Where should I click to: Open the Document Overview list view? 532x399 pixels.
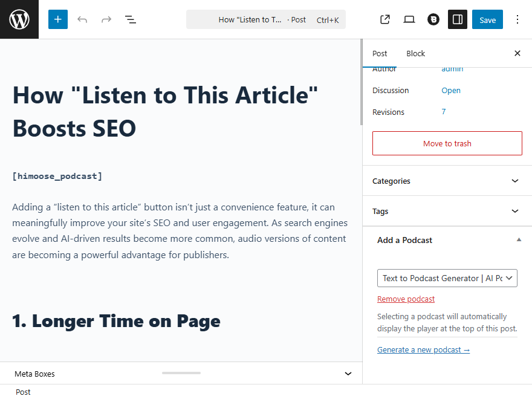click(x=131, y=19)
